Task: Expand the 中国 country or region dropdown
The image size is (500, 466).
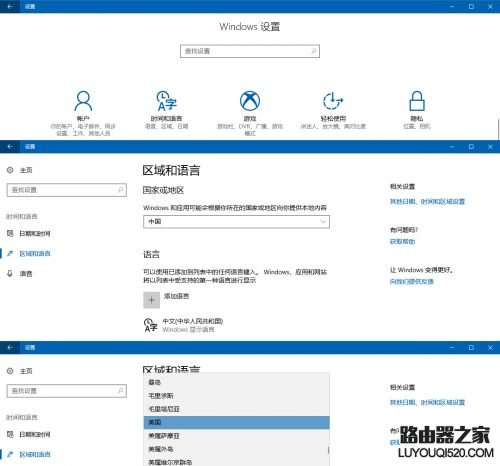Action: pos(236,222)
